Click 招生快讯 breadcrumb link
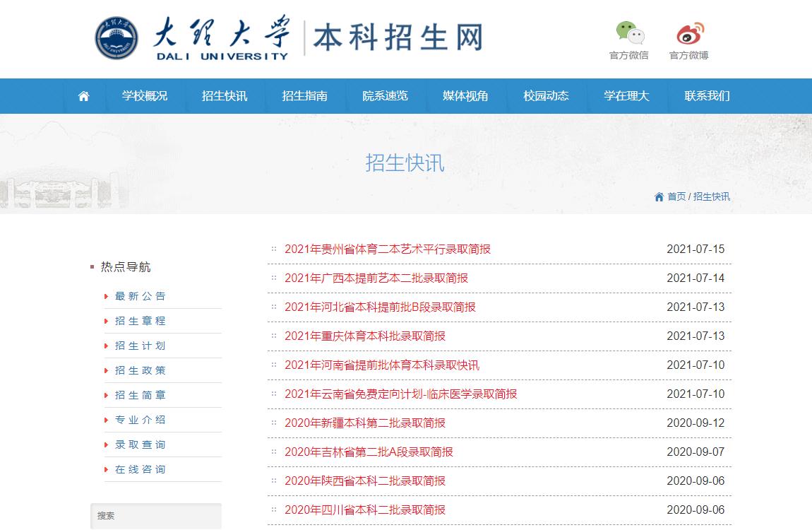The height and width of the screenshot is (530, 812). [x=712, y=197]
